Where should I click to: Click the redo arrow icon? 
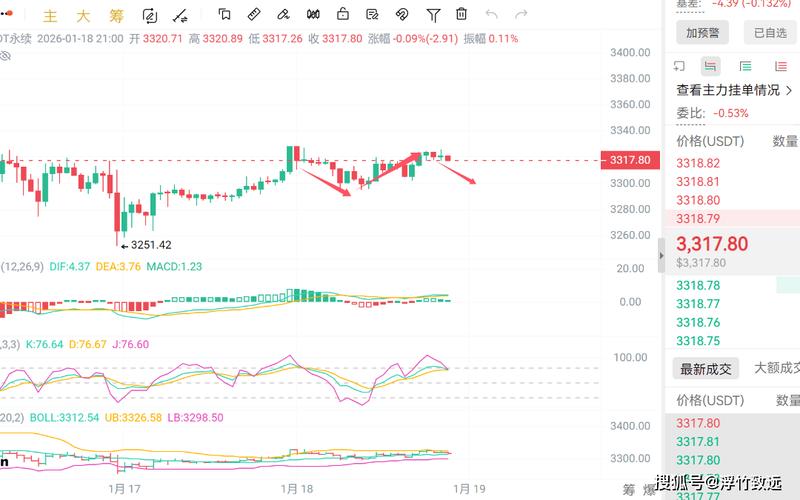(521, 15)
